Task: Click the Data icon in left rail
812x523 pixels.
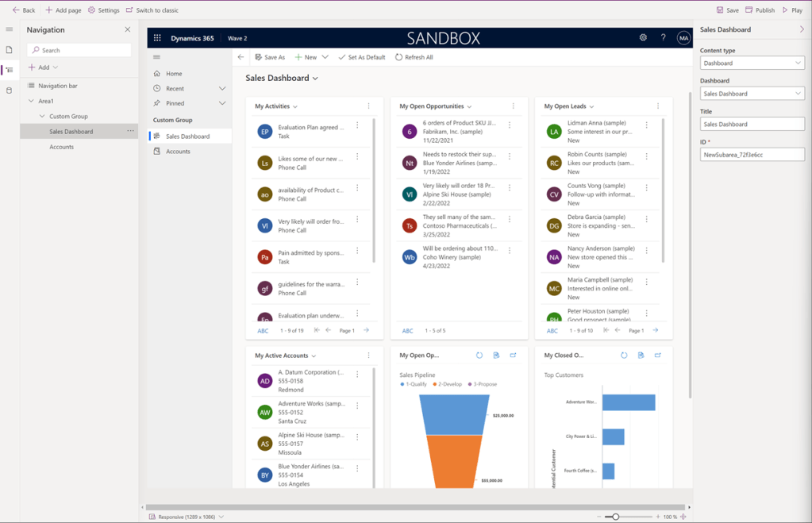Action: pos(10,90)
